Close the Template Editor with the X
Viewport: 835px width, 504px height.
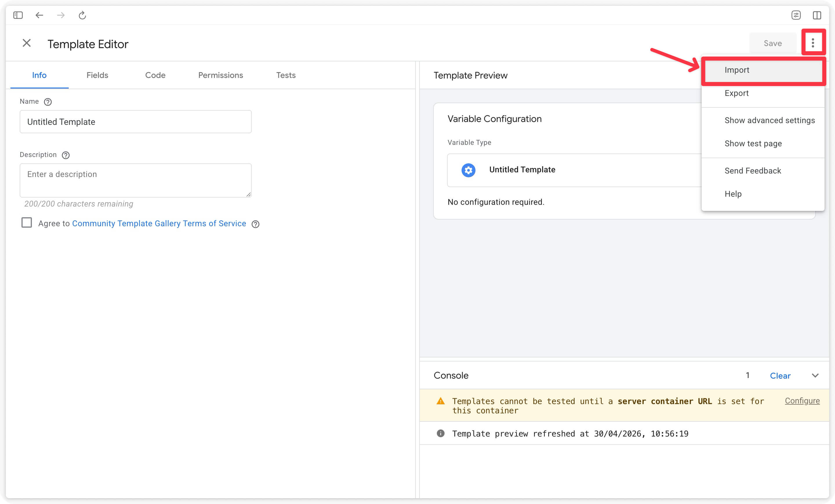(27, 43)
